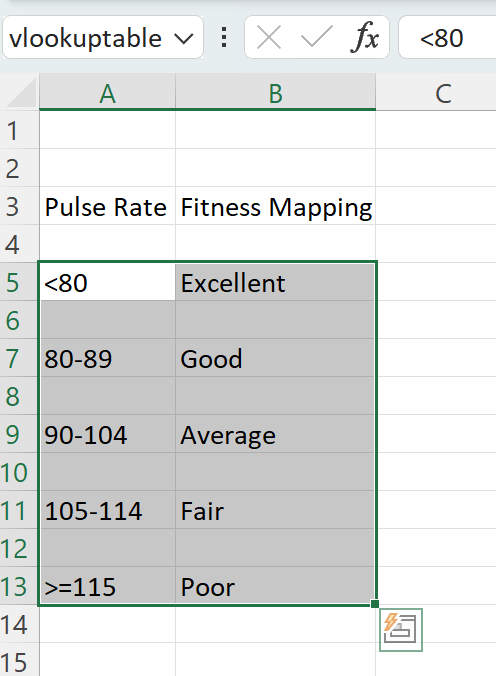Click cell containing >=115
The width and height of the screenshot is (496, 676).
tap(107, 586)
